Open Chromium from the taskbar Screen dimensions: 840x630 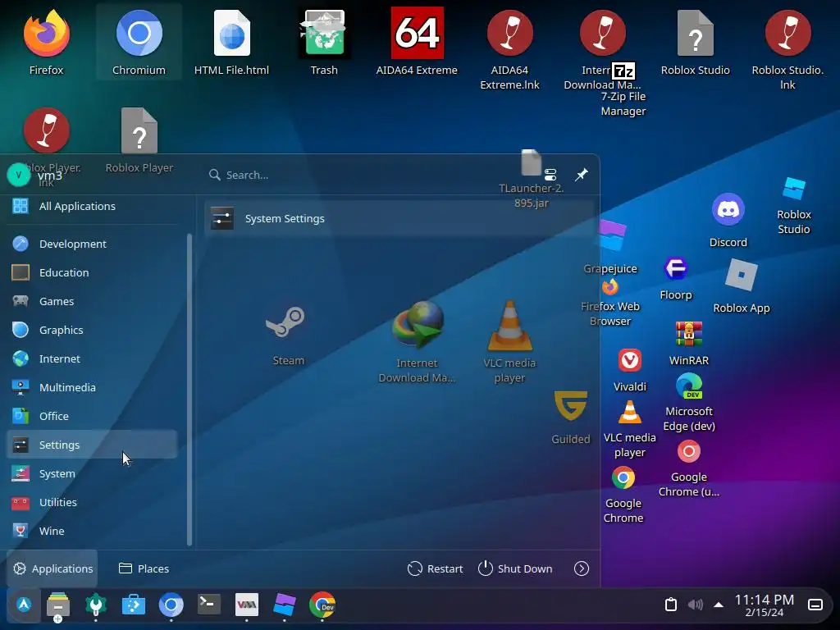click(171, 605)
